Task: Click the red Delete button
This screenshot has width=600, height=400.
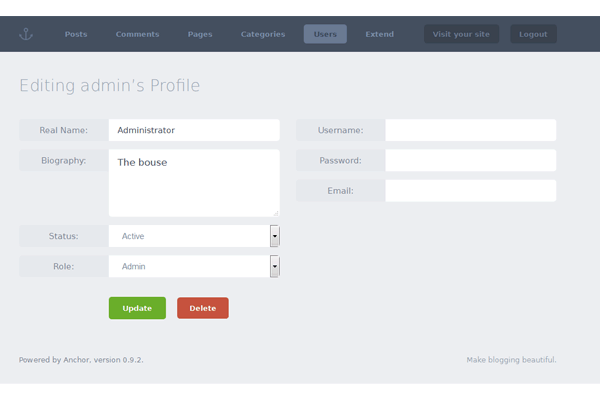Action: (202, 308)
